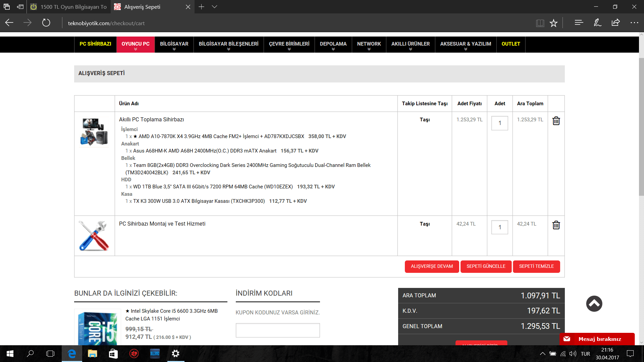Open Intel Core i5 6600 product thumbnail
Screen dimensions: 644x362
tap(98, 327)
